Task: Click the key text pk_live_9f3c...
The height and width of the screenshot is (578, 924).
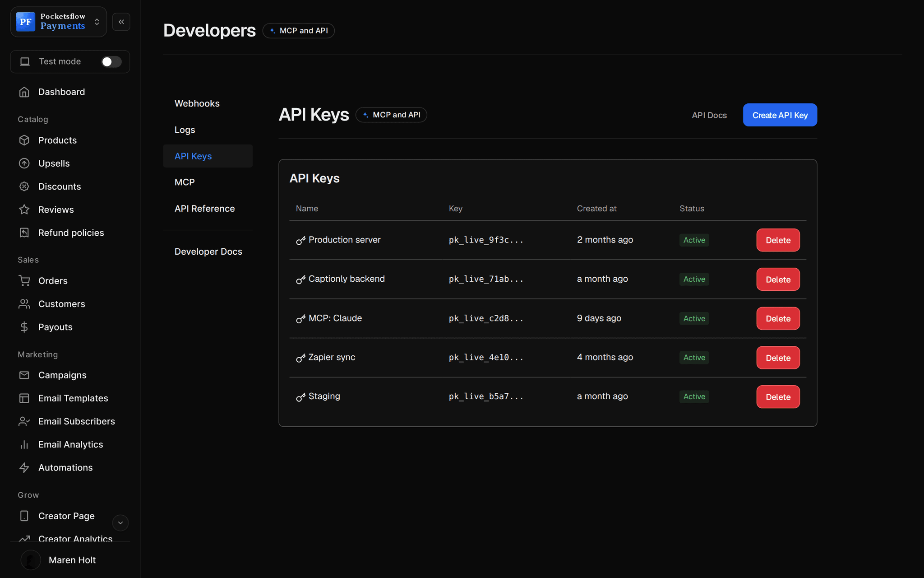Action: coord(486,240)
